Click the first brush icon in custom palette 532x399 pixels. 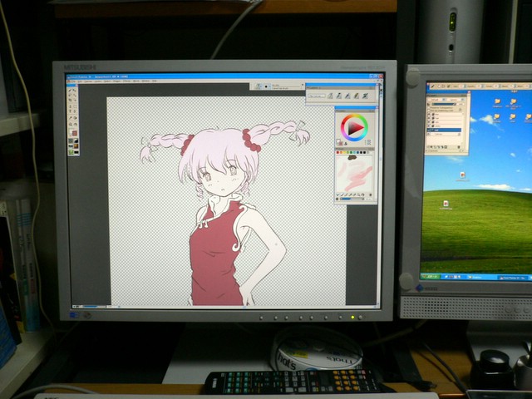[330, 96]
